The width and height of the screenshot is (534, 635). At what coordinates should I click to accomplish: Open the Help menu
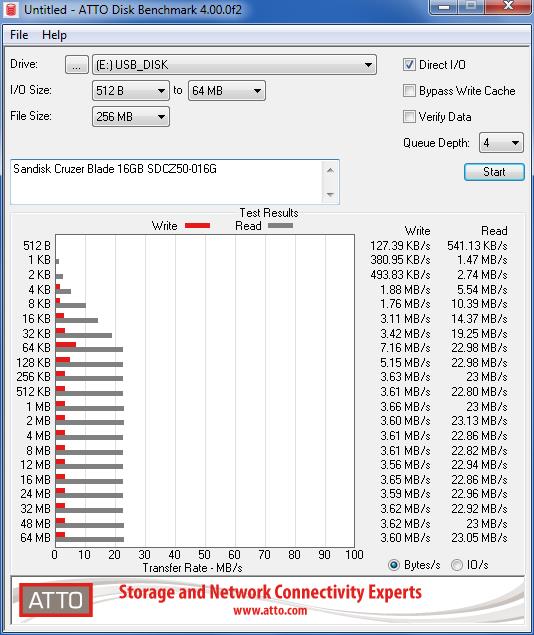(54, 35)
